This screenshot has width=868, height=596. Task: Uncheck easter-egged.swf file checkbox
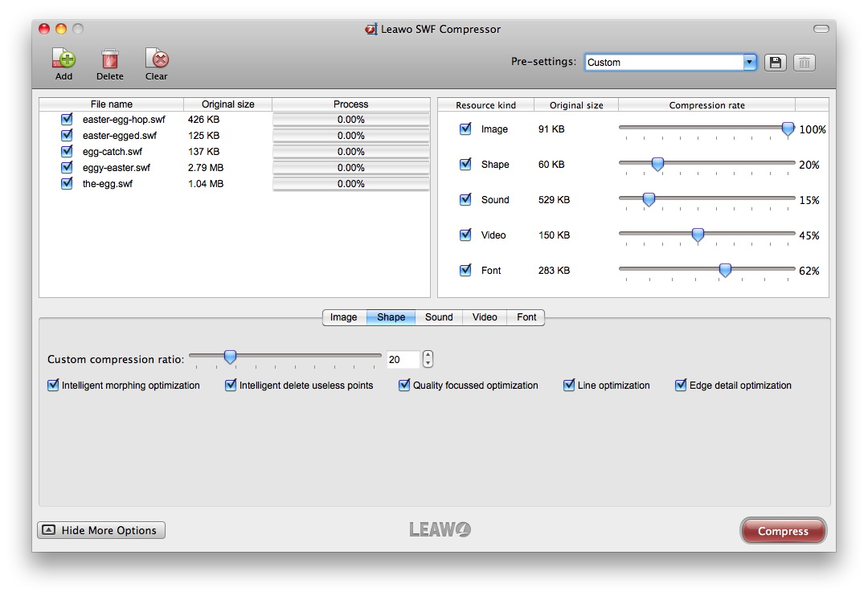coord(67,135)
